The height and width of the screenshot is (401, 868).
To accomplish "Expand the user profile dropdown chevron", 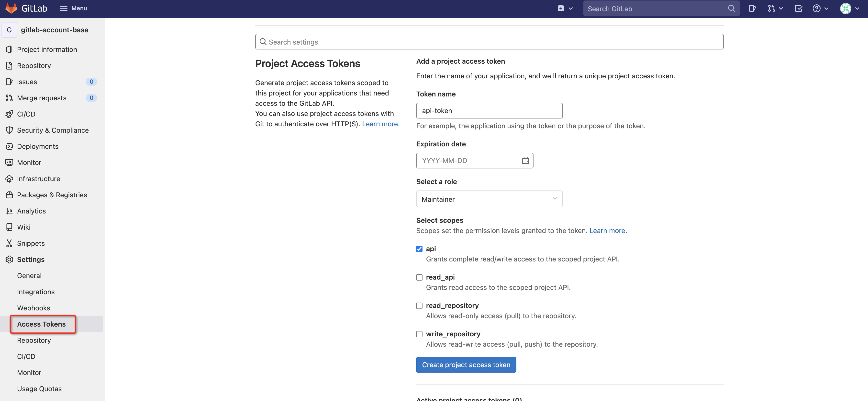I will coord(857,9).
